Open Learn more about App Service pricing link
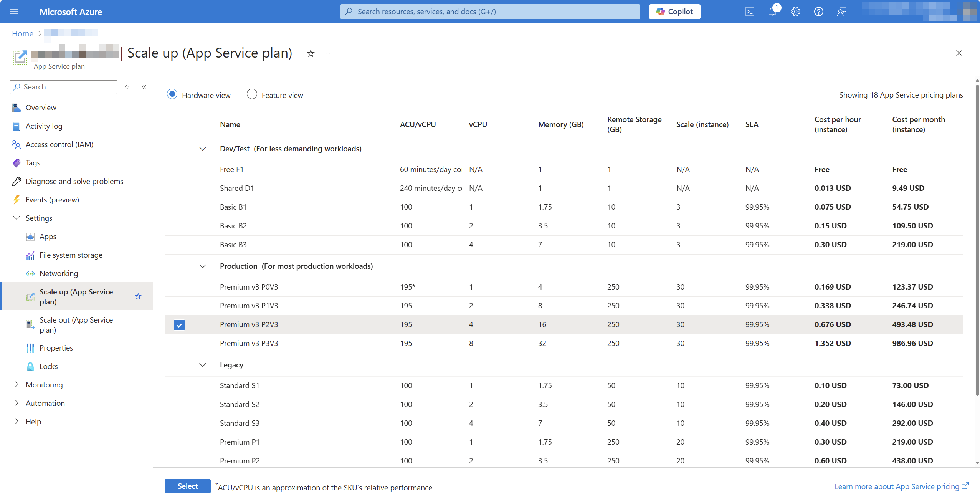The image size is (980, 493). tap(901, 487)
